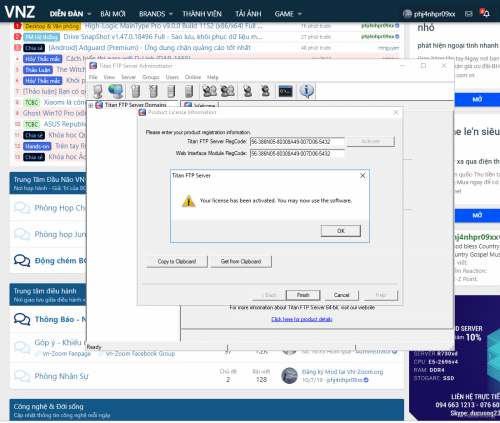Click the globe network icon in toolbar

click(x=116, y=91)
